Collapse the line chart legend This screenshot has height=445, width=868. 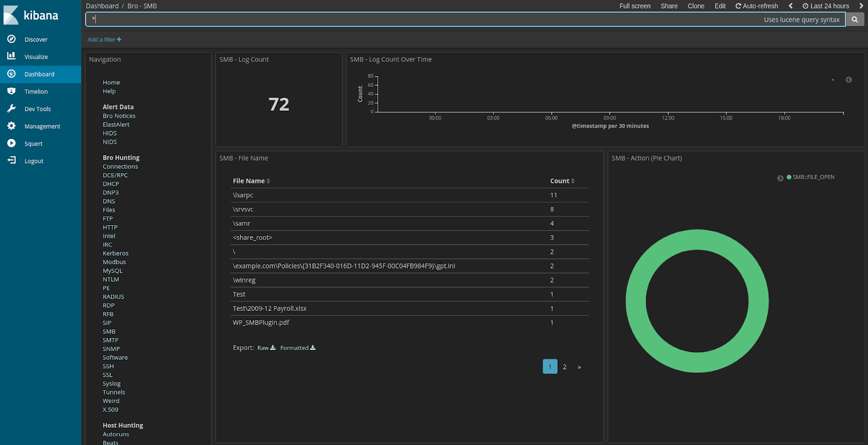tap(849, 80)
